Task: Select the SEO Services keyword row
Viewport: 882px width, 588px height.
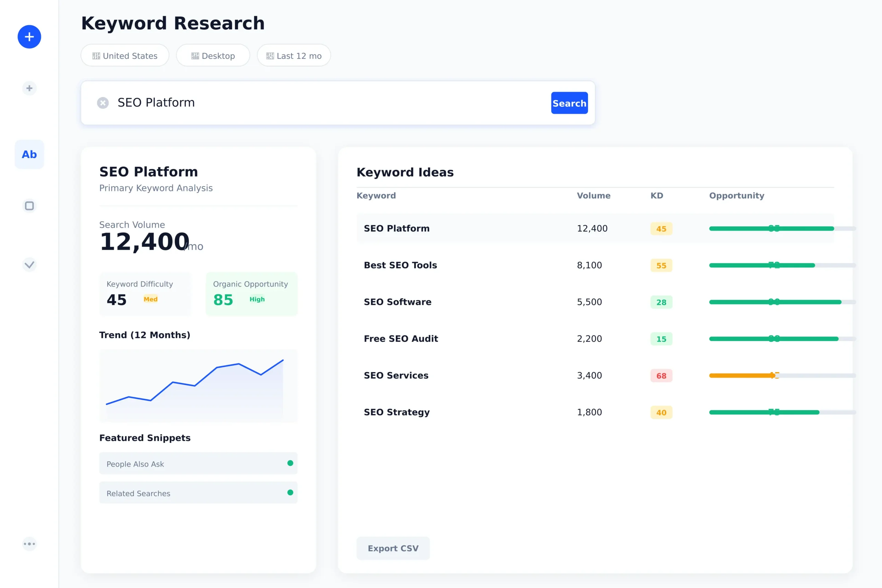Action: [x=595, y=375]
